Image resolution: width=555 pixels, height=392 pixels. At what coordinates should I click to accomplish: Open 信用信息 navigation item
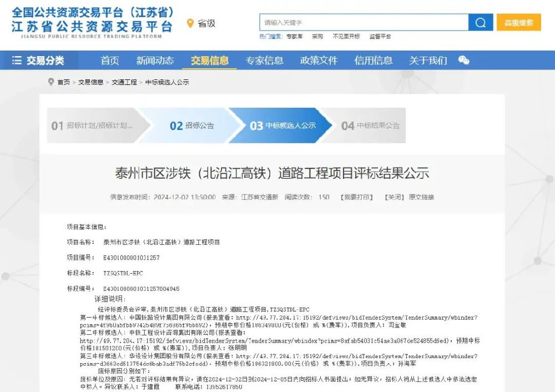coord(374,60)
